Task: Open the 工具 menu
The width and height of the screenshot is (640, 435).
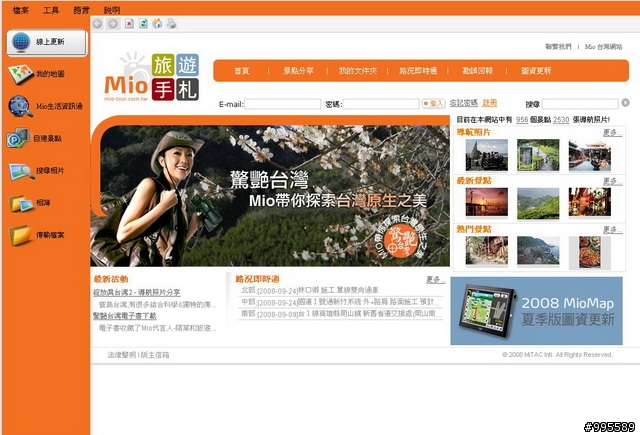Action: [x=51, y=10]
